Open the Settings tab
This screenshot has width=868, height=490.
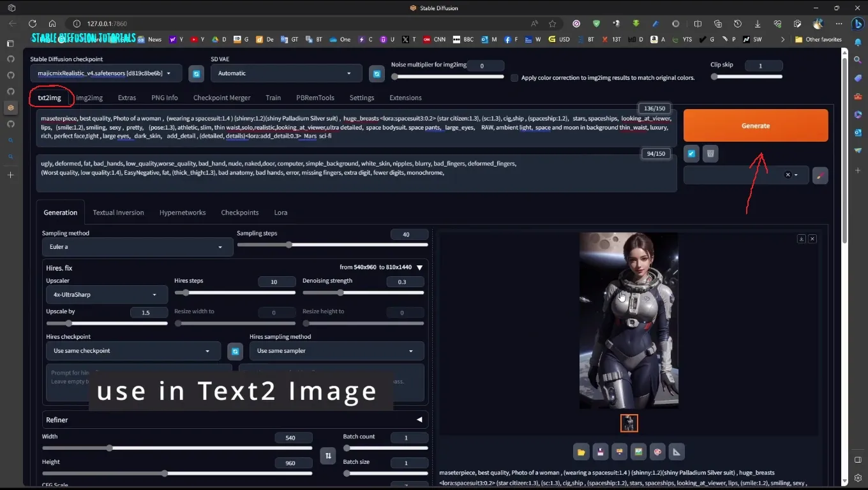click(x=362, y=98)
